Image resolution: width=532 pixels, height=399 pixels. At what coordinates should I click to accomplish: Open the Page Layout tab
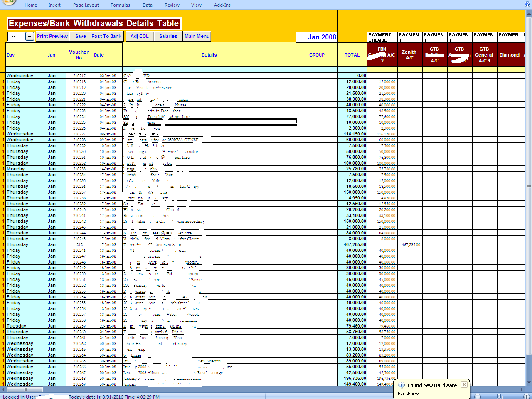86,5
